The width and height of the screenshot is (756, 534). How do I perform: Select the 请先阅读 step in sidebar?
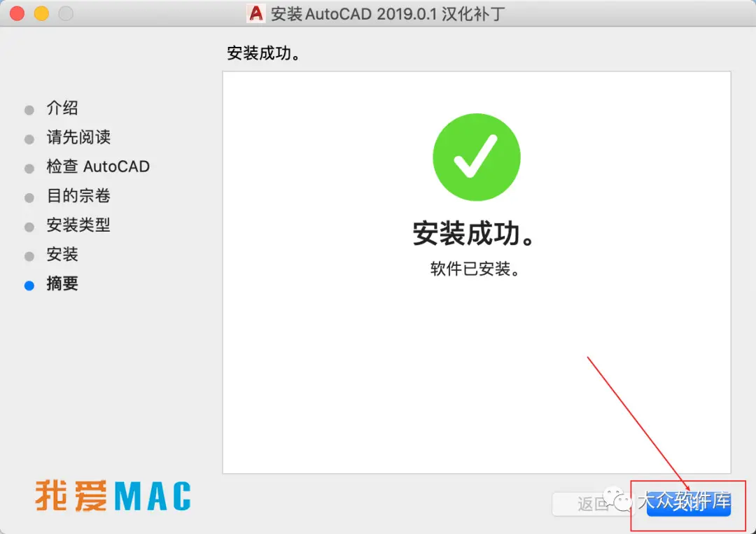[x=78, y=137]
